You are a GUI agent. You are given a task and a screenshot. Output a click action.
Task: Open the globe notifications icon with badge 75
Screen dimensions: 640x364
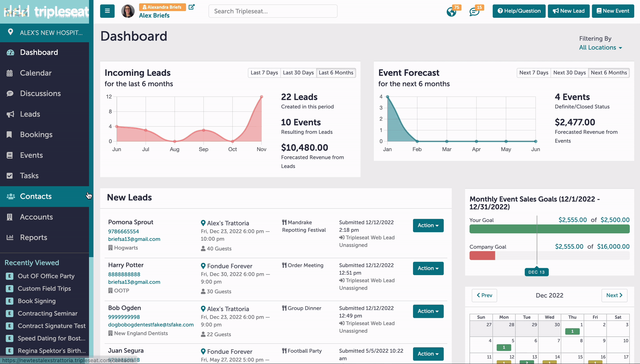click(451, 11)
